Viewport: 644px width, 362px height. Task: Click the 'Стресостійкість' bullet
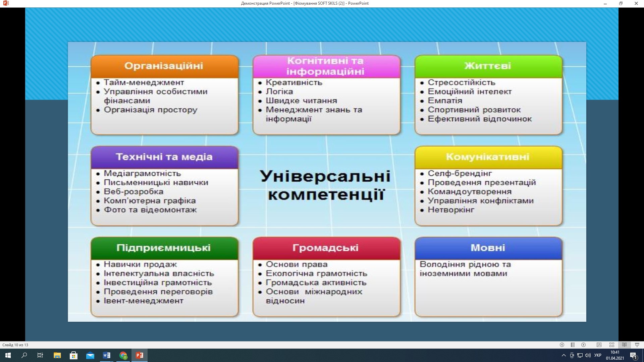click(x=462, y=82)
